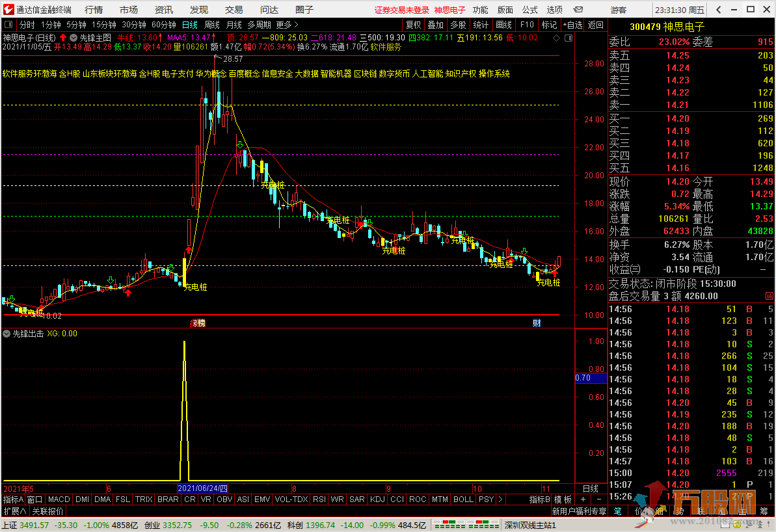Click the red up arrow signal at the June breakout

[188, 250]
